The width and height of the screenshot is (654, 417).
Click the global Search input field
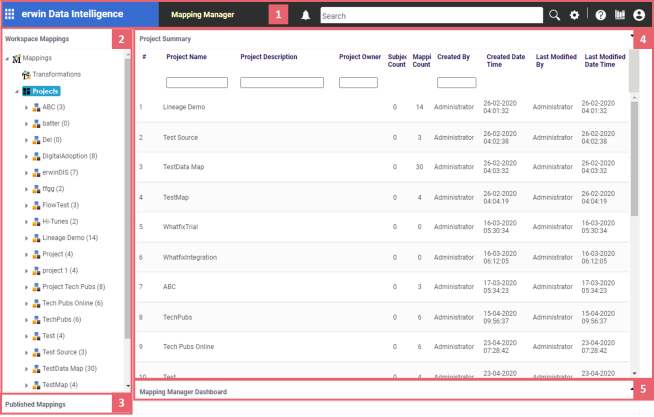[432, 15]
